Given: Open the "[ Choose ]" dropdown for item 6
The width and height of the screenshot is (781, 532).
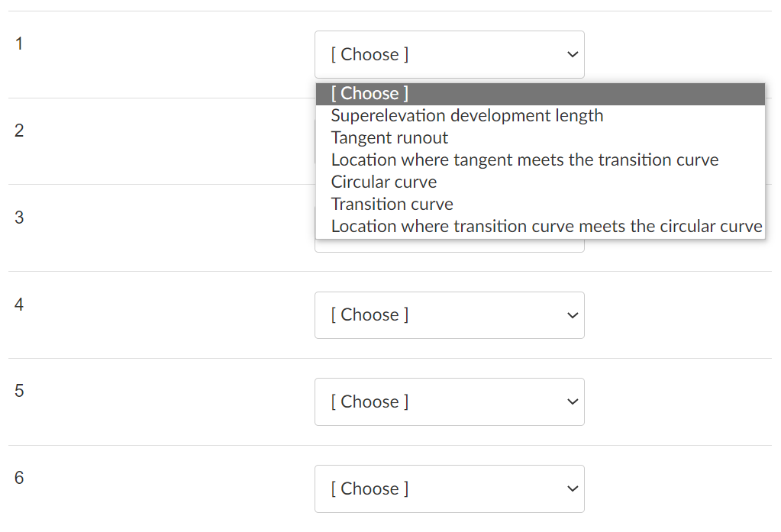Looking at the screenshot, I should coord(449,489).
